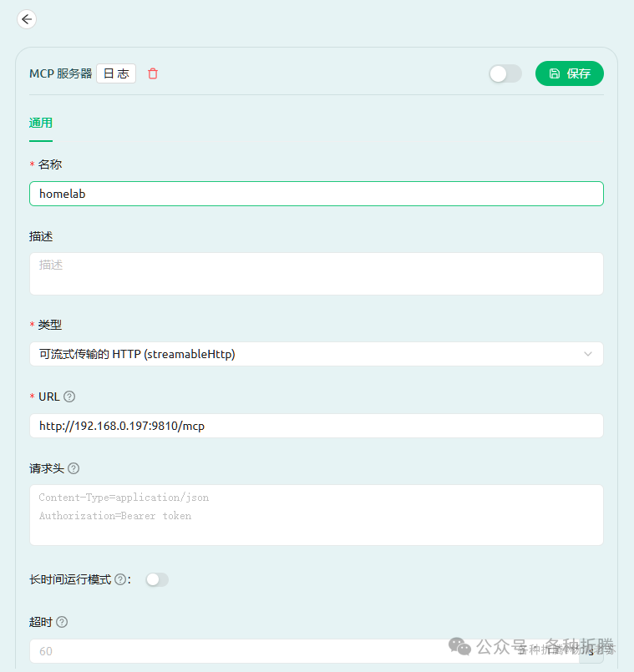Show the 长时间运行模式 help icon

pyautogui.click(x=120, y=579)
